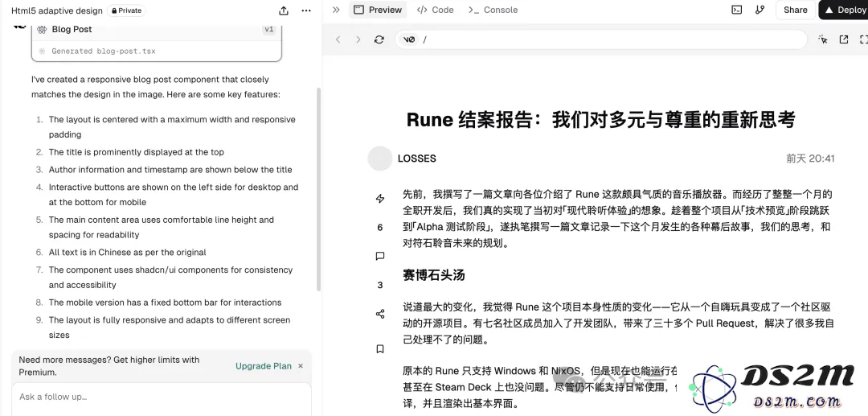Activate the element selector cursor icon
The image size is (868, 416).
pos(823,39)
